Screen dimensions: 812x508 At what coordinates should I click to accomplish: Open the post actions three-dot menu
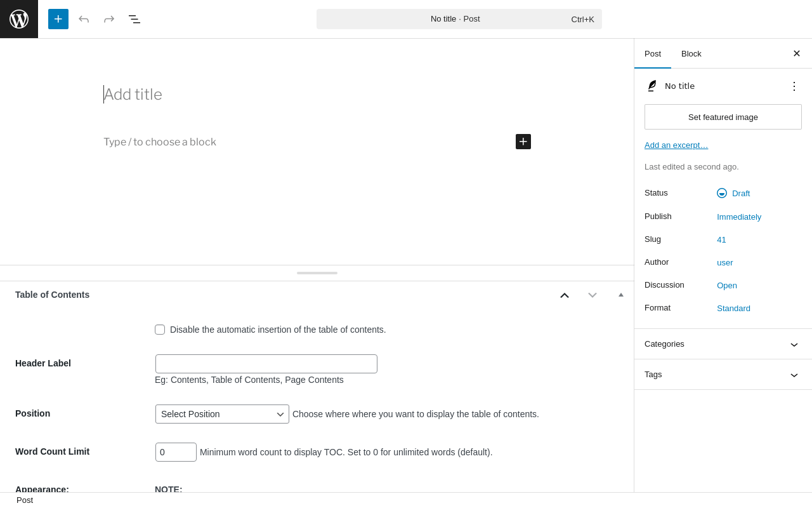pyautogui.click(x=794, y=86)
